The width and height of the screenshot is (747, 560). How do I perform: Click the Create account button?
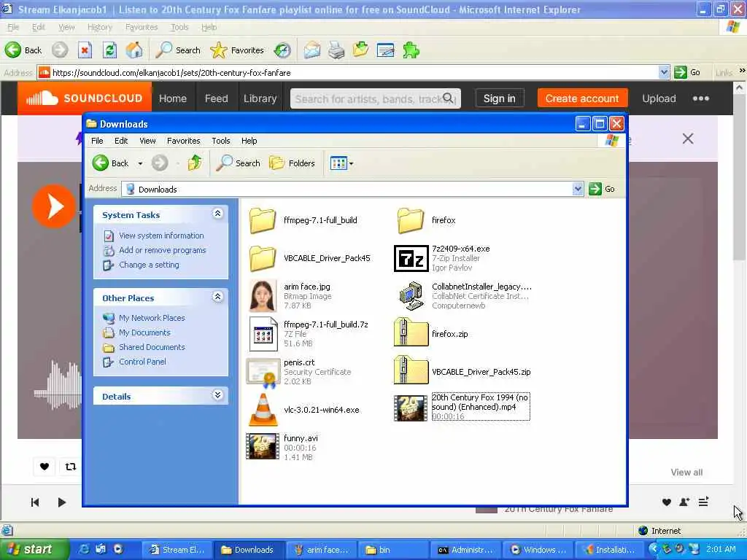tap(582, 98)
